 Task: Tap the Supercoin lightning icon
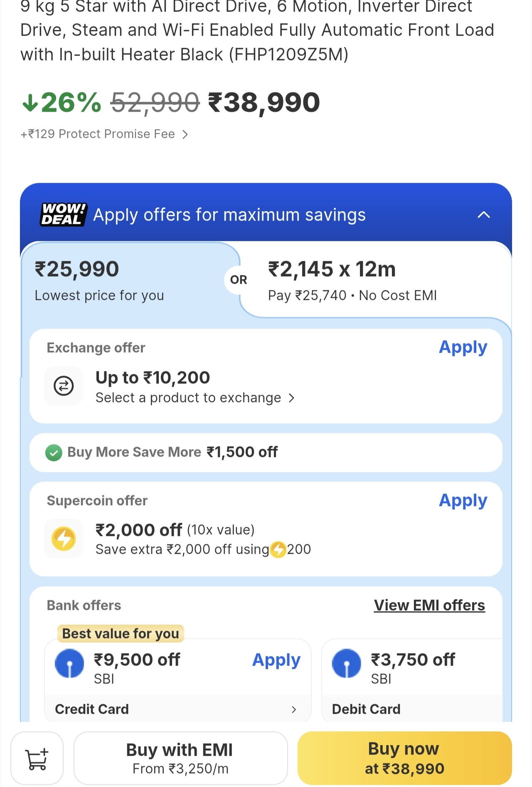(x=64, y=539)
